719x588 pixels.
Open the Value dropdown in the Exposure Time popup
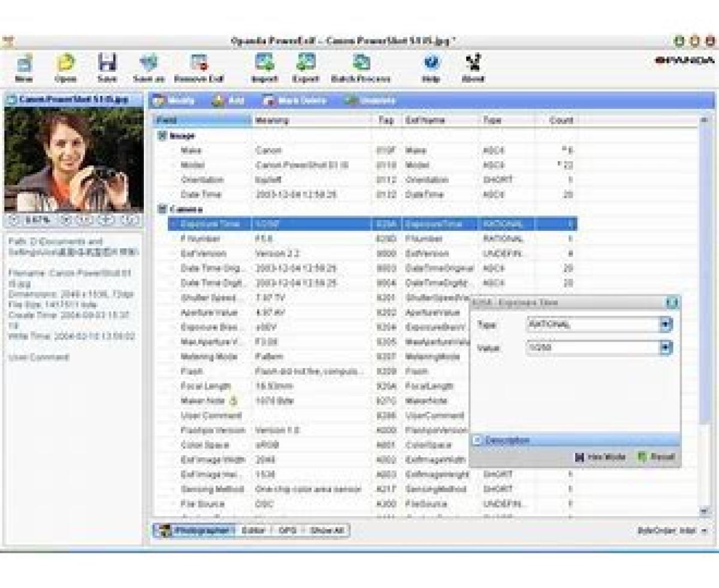point(666,348)
